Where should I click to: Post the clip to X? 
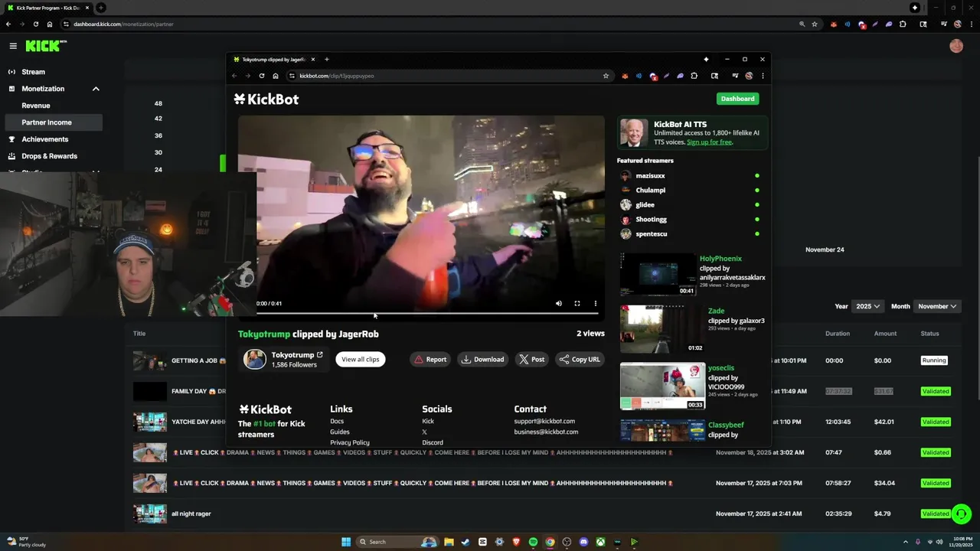click(531, 359)
